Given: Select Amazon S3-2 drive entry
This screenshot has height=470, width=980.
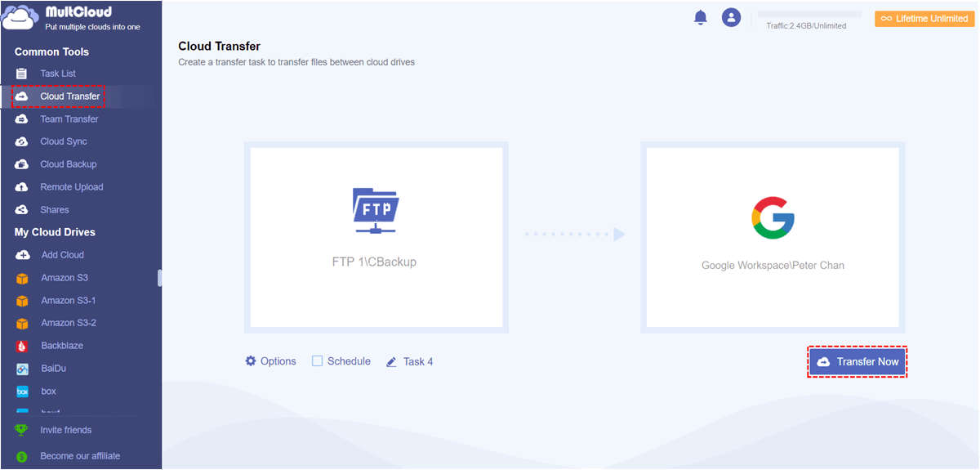Looking at the screenshot, I should [x=69, y=323].
